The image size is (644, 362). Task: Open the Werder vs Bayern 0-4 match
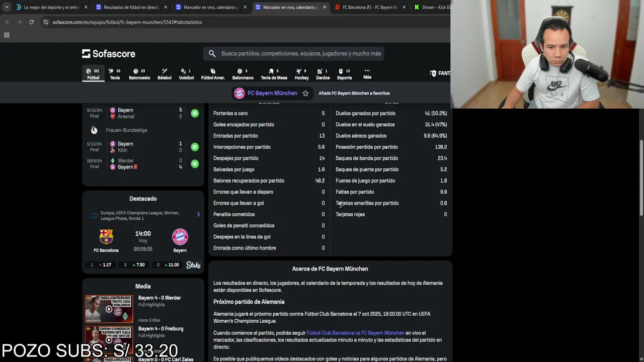click(x=143, y=164)
